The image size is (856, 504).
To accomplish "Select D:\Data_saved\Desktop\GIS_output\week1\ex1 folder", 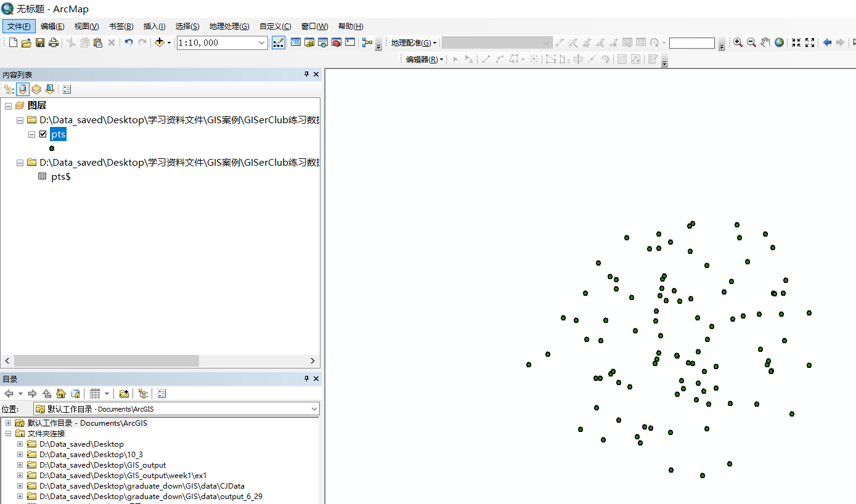I will [x=123, y=476].
